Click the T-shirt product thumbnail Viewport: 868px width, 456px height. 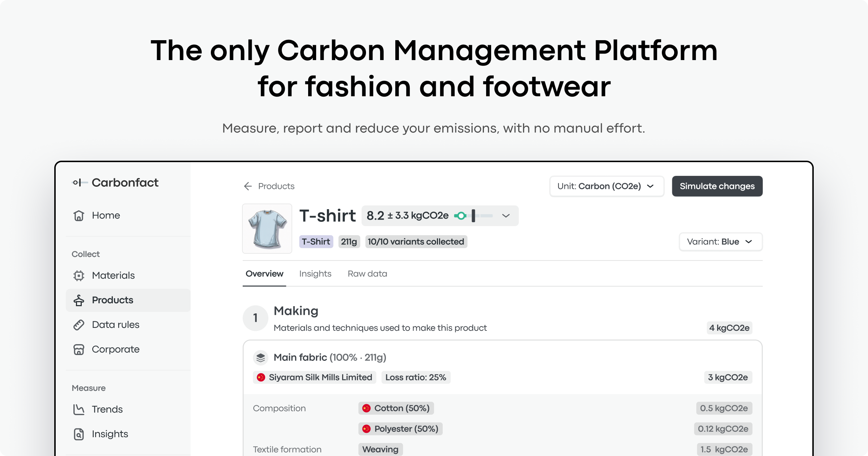pos(267,228)
